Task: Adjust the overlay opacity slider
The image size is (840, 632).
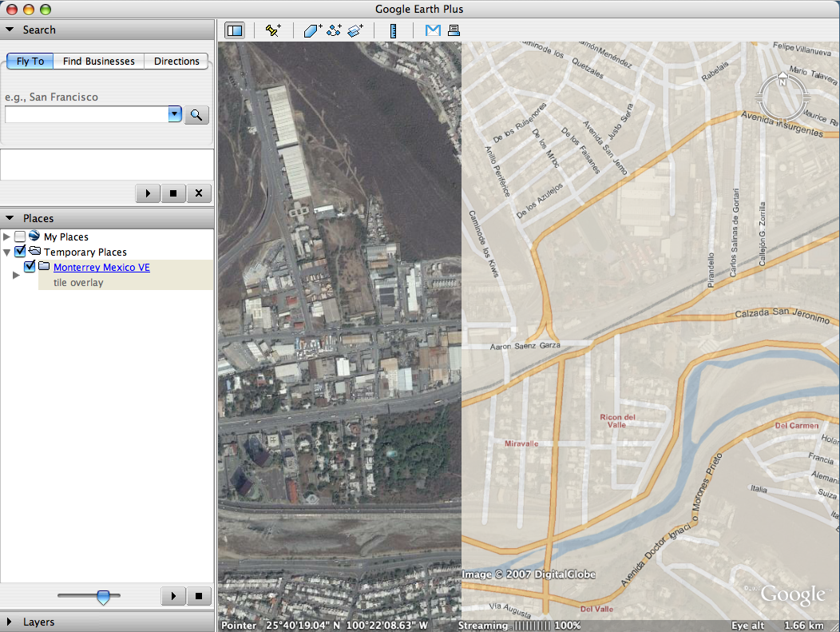Action: tap(103, 596)
